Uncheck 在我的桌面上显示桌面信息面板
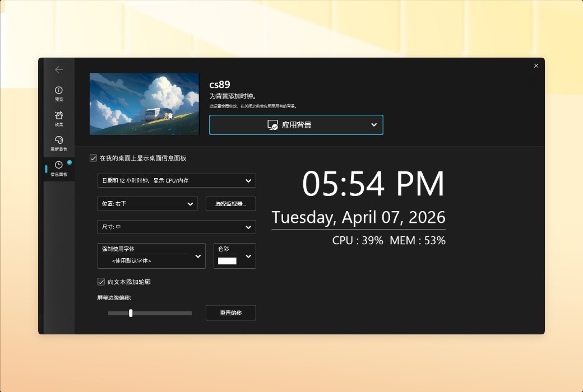This screenshot has height=392, width=583. [x=92, y=158]
